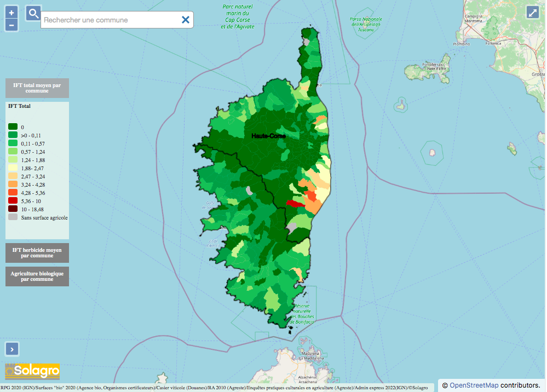Click the zoom in plus button

point(12,13)
